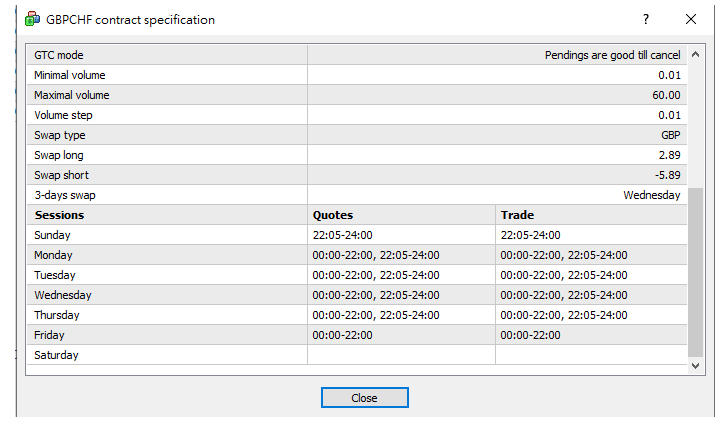Select the Sunday sessions row

pos(357,235)
